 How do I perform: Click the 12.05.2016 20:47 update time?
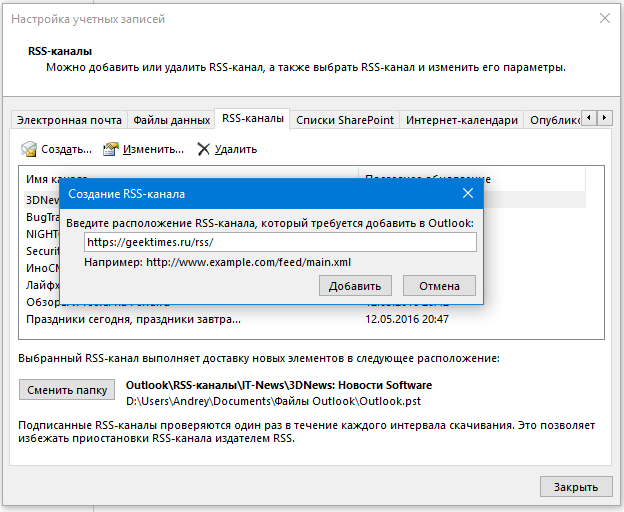[x=407, y=319]
